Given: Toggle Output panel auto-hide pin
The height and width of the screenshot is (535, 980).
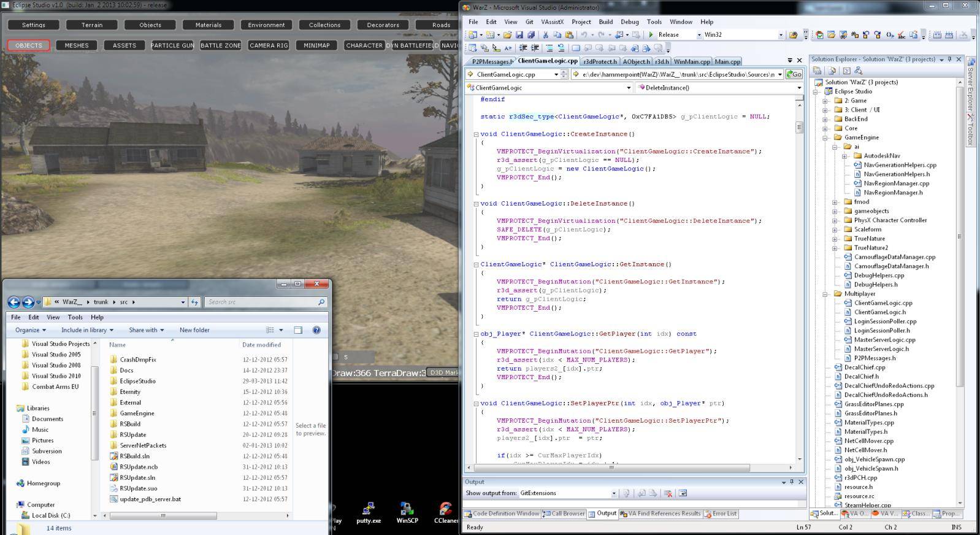Looking at the screenshot, I should click(792, 482).
